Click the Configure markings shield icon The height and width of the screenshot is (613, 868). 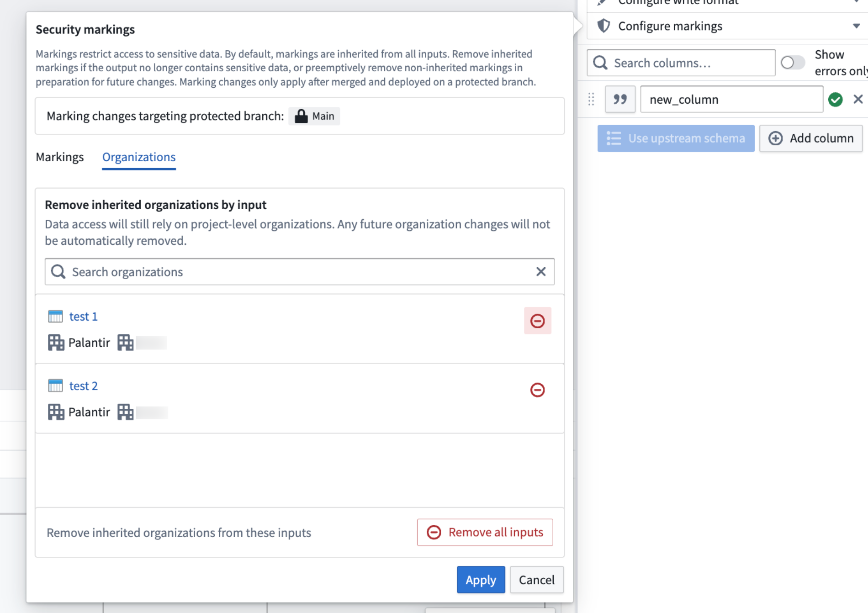(x=603, y=26)
